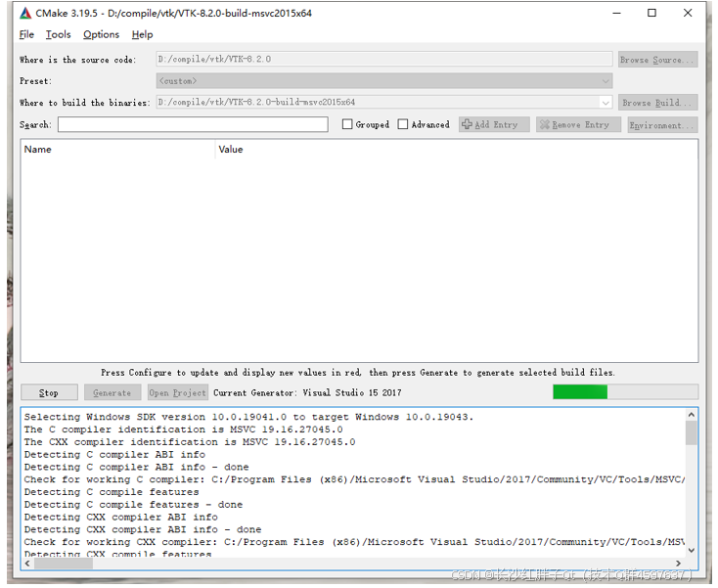Click the source code path field

[x=384, y=59]
